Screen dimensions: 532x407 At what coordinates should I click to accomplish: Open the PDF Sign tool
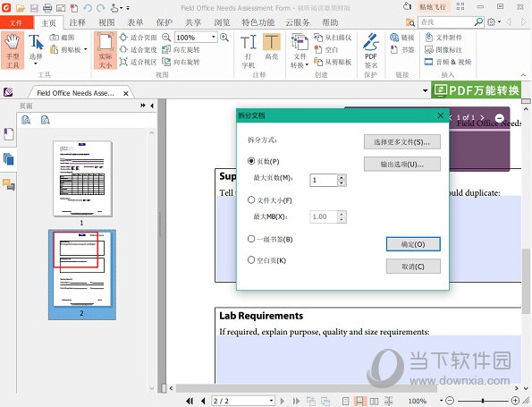371,51
